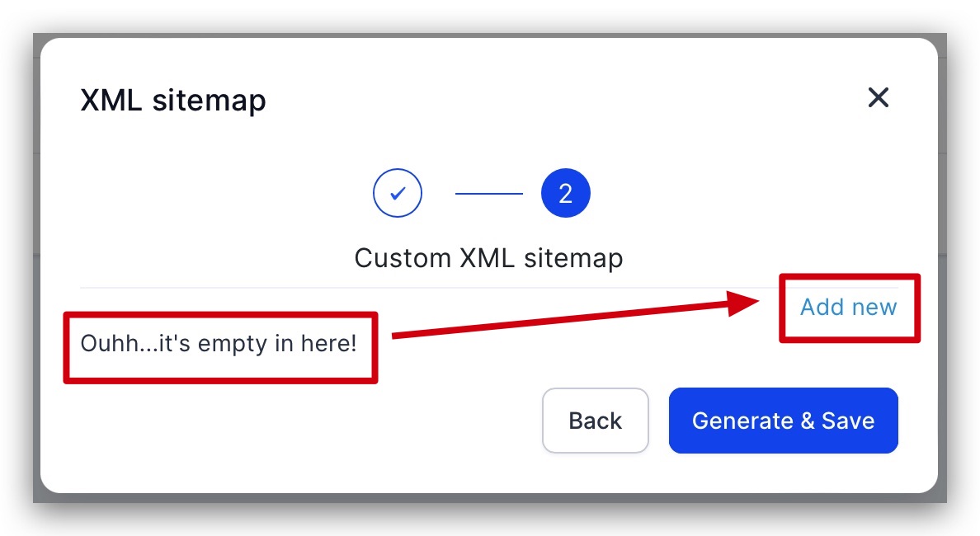Save the sitemap with the blue button

[x=783, y=421]
